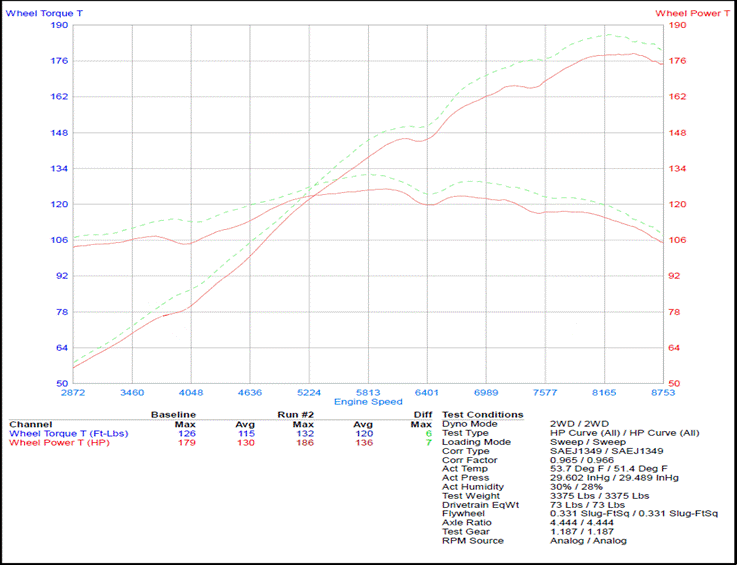Click the "53.7 Deg F / 51.4 Deg F" temperature

[x=609, y=469]
